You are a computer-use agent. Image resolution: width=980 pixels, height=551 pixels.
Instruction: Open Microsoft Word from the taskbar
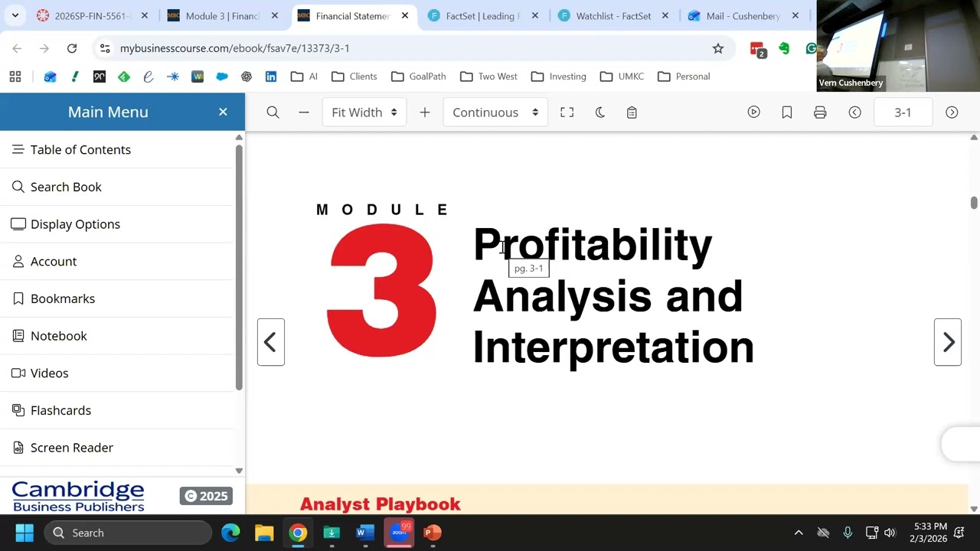pyautogui.click(x=365, y=533)
